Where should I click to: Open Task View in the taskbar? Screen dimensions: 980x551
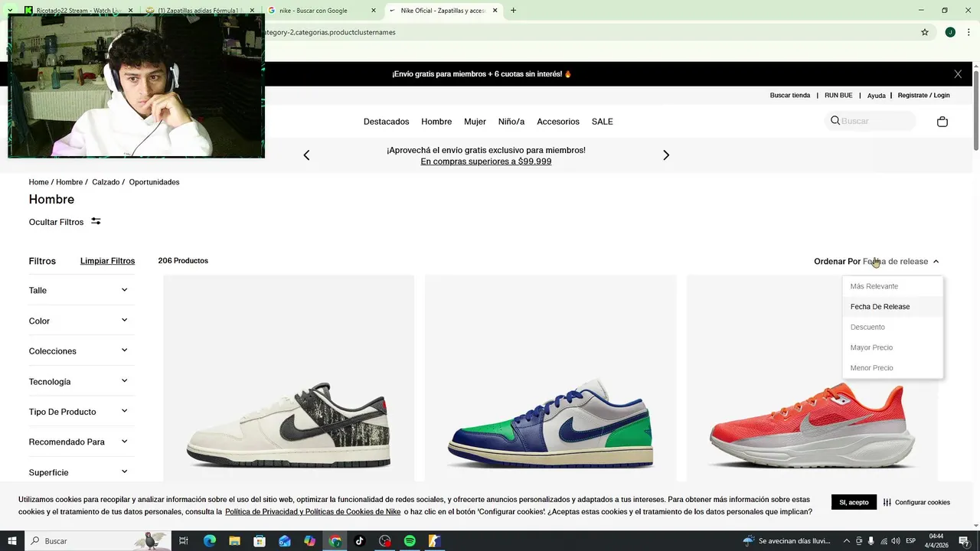pyautogui.click(x=184, y=541)
